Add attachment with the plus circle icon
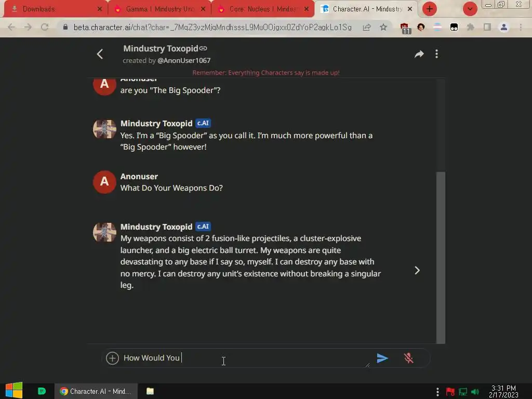Image resolution: width=532 pixels, height=399 pixels. [x=112, y=358]
